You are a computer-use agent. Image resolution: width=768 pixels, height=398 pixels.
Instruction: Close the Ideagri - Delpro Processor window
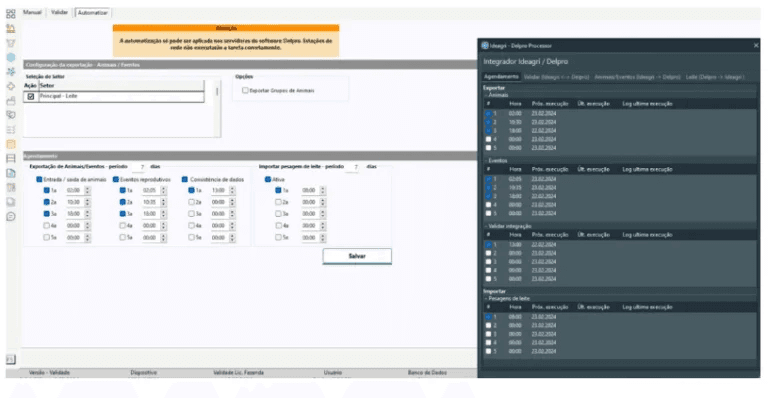click(756, 46)
